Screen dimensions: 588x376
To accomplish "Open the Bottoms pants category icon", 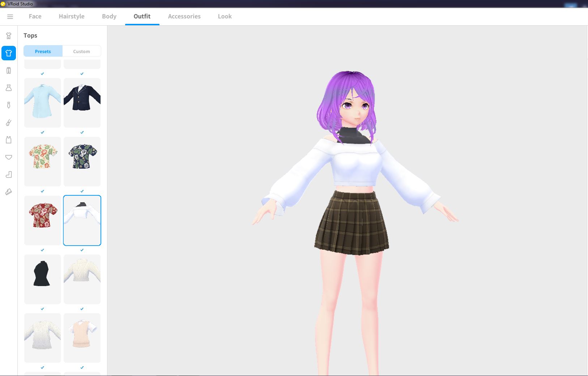I will click(9, 70).
